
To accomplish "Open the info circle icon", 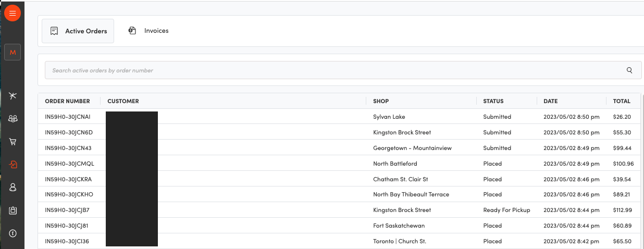I will pos(13,233).
